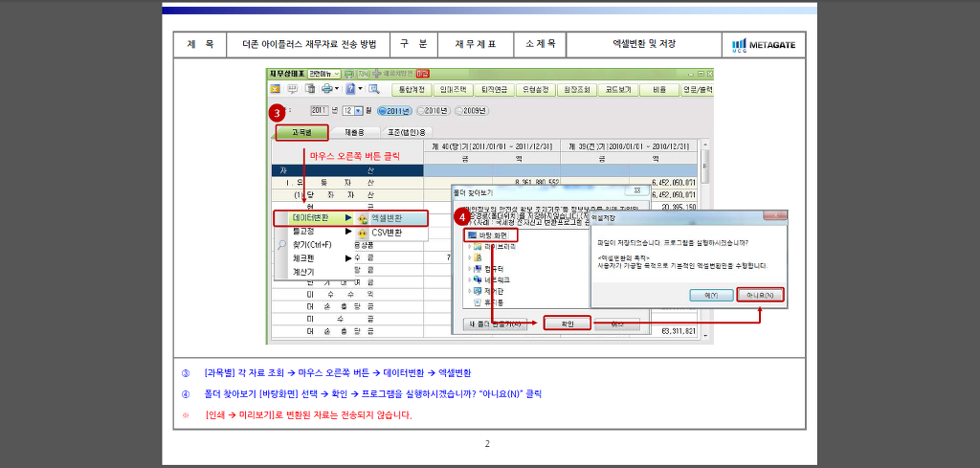Select the 2011년 radio button
The height and width of the screenshot is (468, 980).
point(395,111)
